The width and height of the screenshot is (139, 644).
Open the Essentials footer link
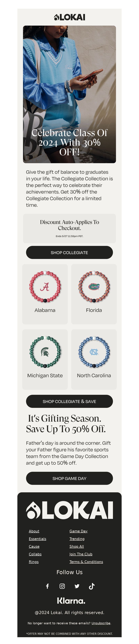pyautogui.click(x=37, y=539)
